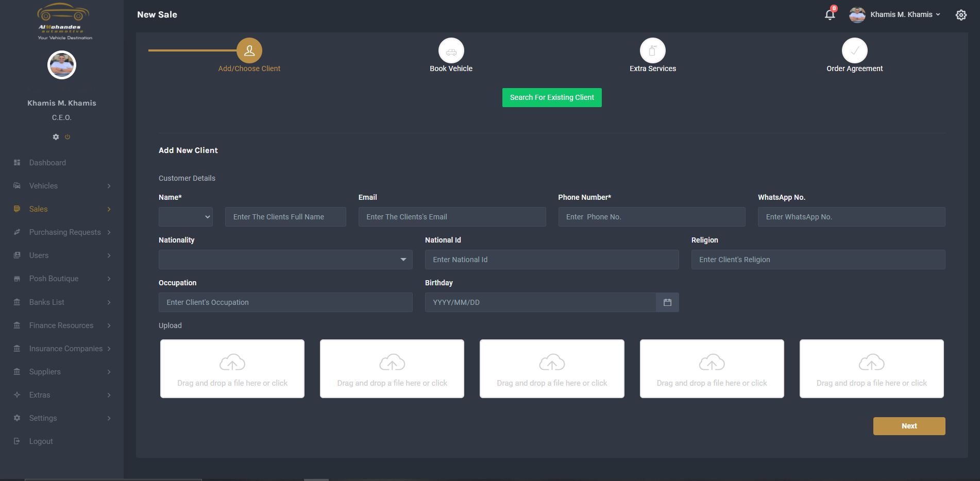Click the Order Agreement step label
Image resolution: width=980 pixels, height=481 pixels.
pyautogui.click(x=855, y=68)
